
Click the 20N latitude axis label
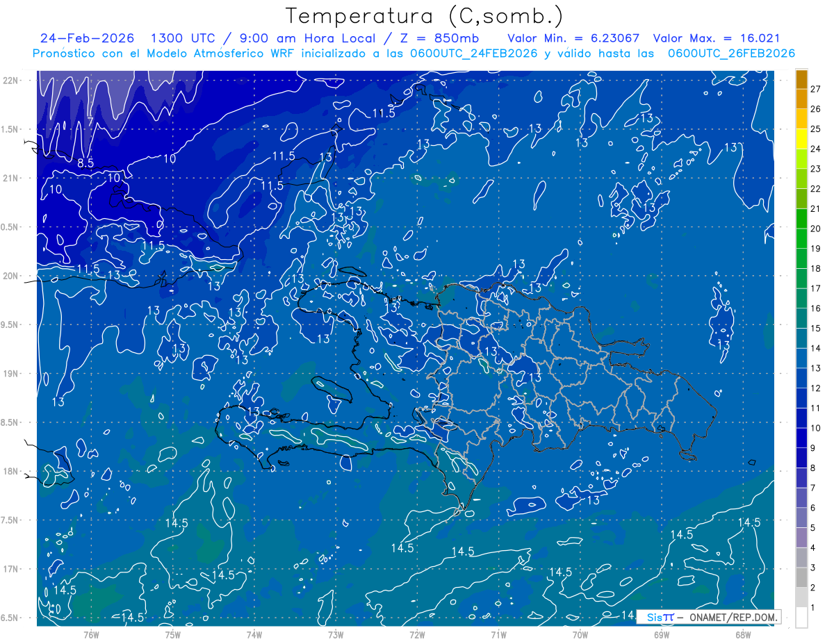[x=10, y=276]
